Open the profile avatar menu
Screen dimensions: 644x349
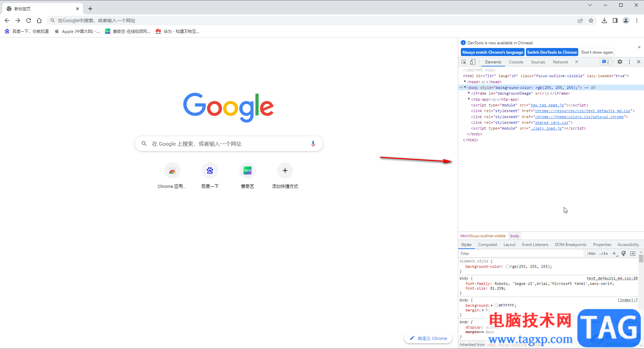click(x=626, y=20)
